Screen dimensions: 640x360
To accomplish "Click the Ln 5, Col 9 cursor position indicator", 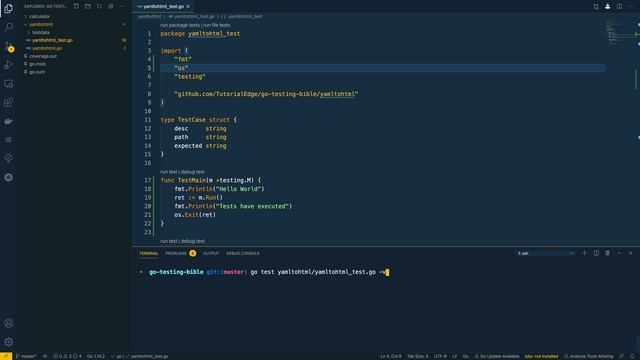I will [391, 356].
